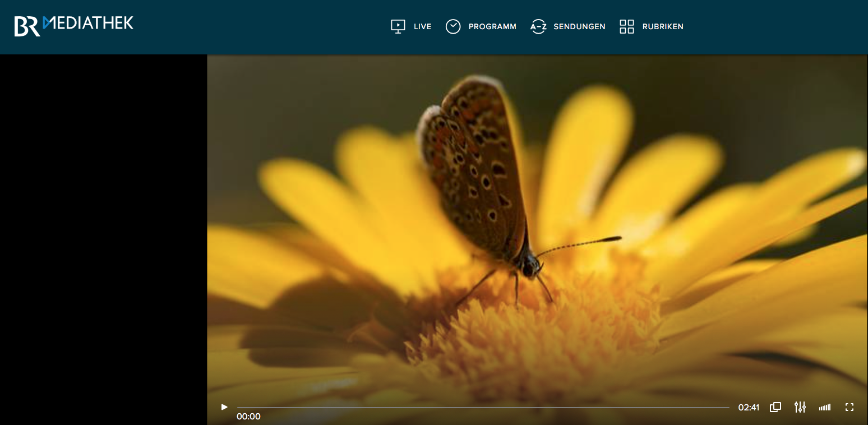Open the RUBRIKEN menu item
Screen dimensions: 868x425
pyautogui.click(x=663, y=26)
